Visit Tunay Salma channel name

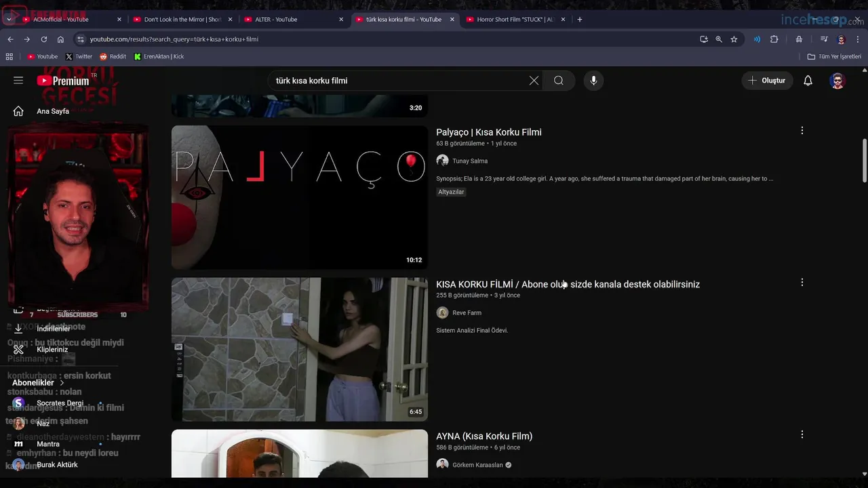(470, 161)
